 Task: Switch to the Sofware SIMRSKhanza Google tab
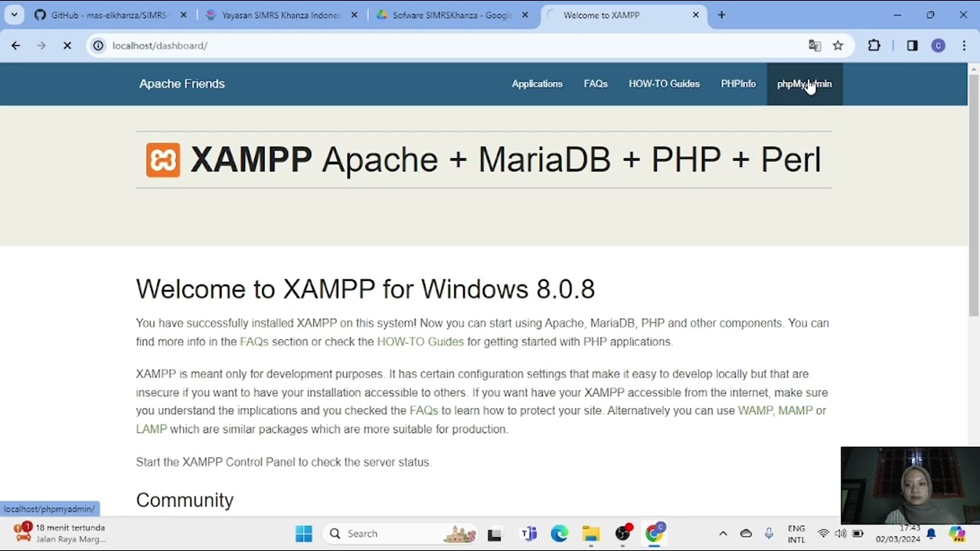click(x=452, y=15)
